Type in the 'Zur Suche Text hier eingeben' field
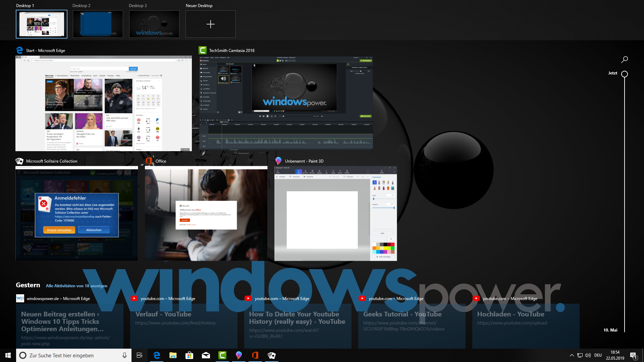 (74, 355)
